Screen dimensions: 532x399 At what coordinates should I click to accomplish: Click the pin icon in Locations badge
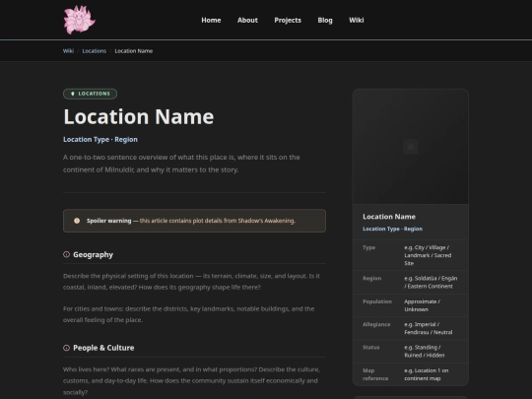(72, 94)
